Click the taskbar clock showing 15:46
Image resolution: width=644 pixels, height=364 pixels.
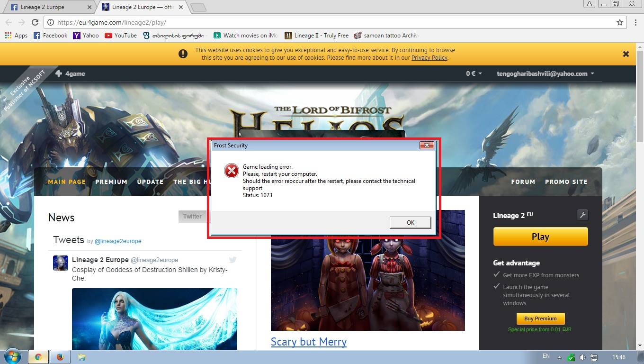pyautogui.click(x=618, y=357)
